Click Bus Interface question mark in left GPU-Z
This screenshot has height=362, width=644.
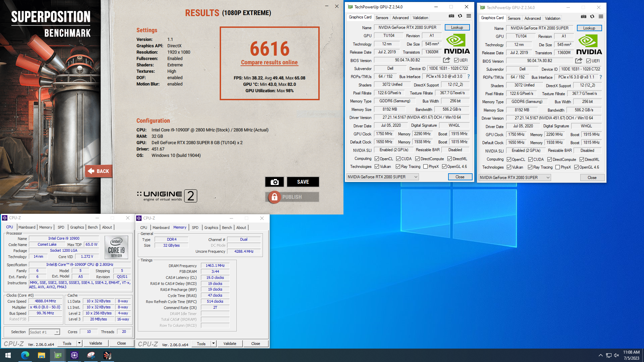point(469,76)
